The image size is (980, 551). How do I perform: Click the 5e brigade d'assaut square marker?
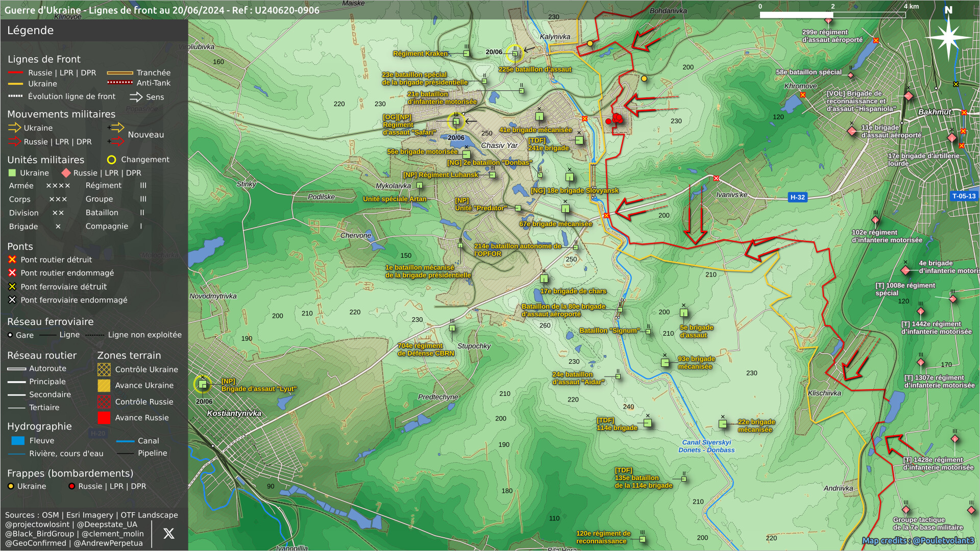point(684,313)
